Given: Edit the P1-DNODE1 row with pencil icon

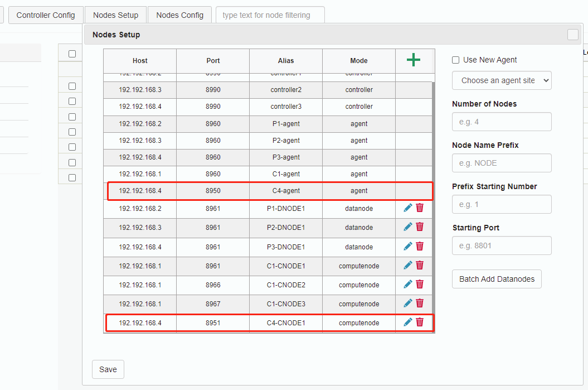Looking at the screenshot, I should click(408, 208).
